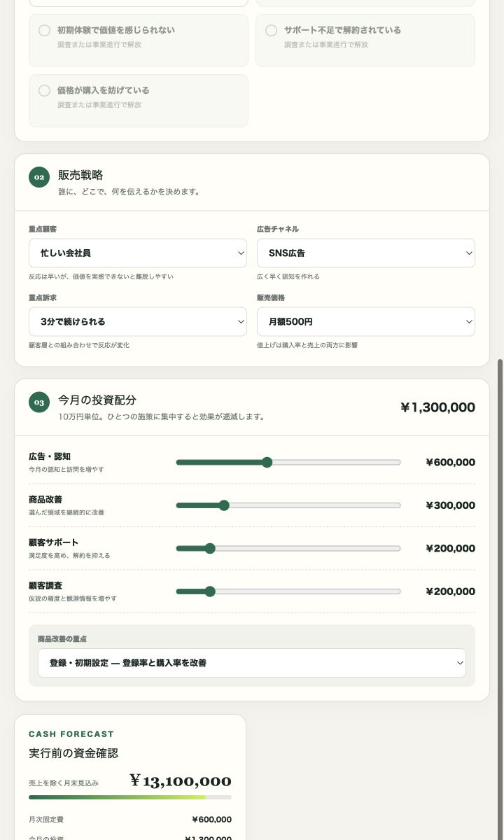Click the hint '広く早く認知を作れる'
Image resolution: width=504 pixels, height=840 pixels.
pos(288,276)
